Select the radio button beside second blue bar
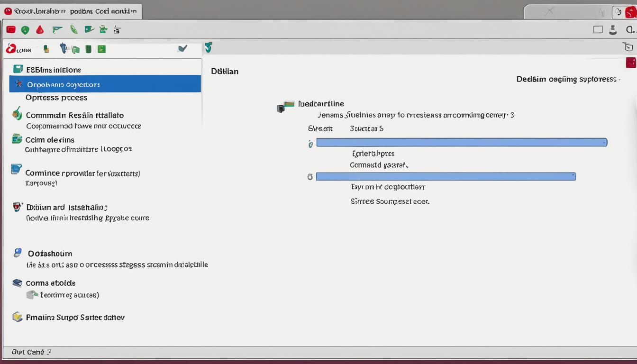Viewport: 637px width, 364px height. pos(310,177)
